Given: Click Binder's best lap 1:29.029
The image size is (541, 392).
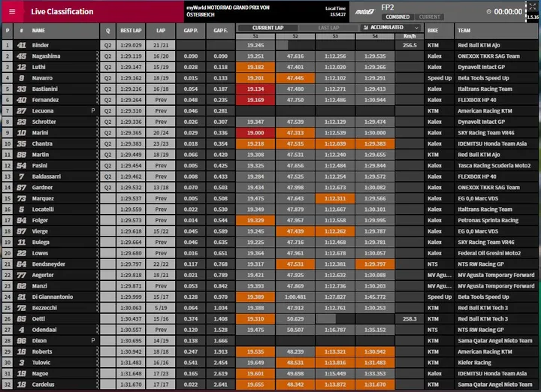Looking at the screenshot, I should [x=131, y=45].
